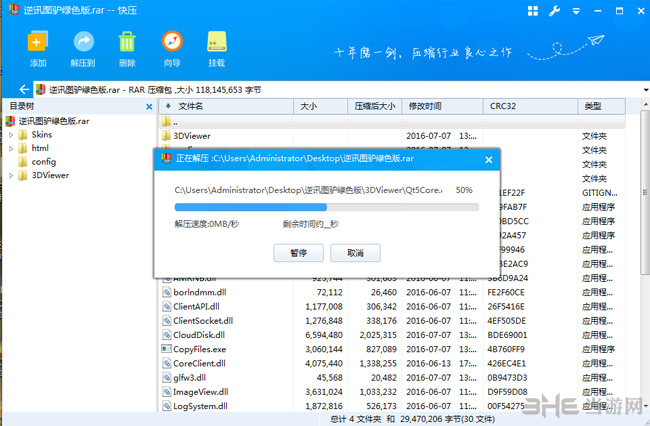
Task: Select root 逆讯图驴绿色版.rar in tree
Action: coord(48,121)
